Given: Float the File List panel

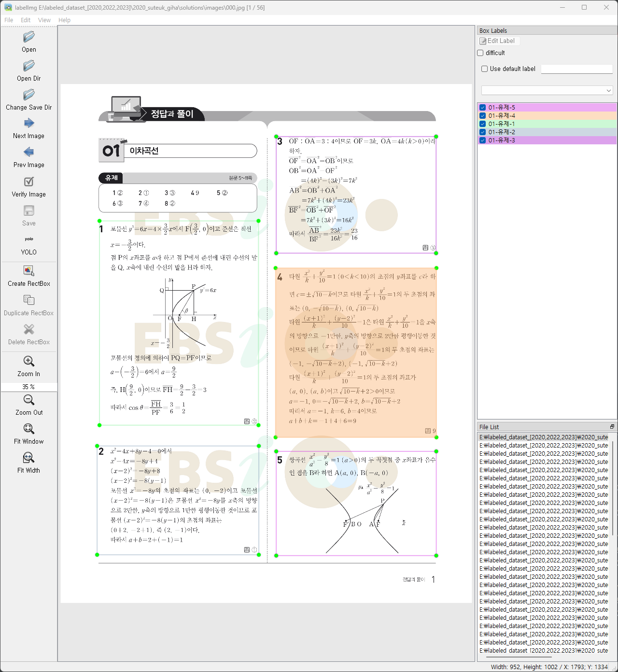Looking at the screenshot, I should coord(612,427).
